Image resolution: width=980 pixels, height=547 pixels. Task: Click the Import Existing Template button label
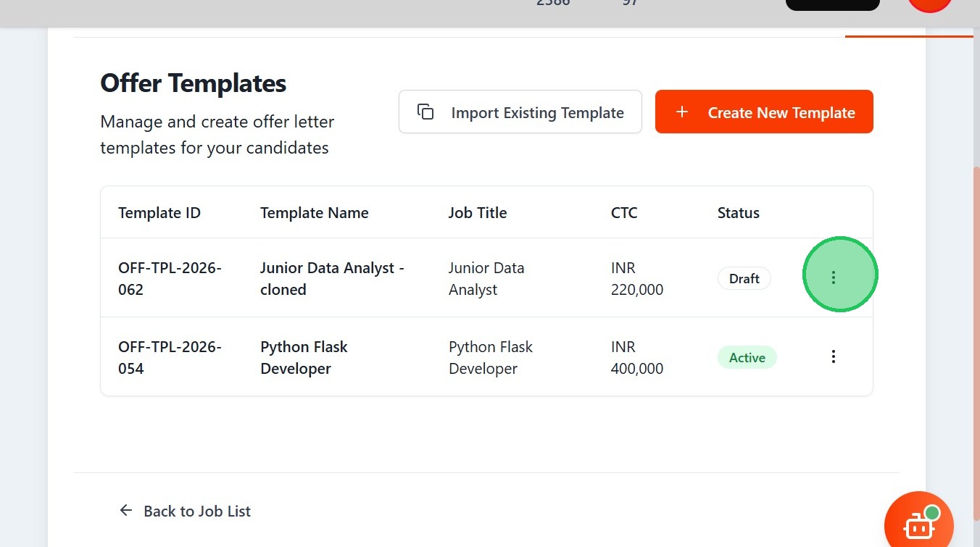(x=537, y=113)
